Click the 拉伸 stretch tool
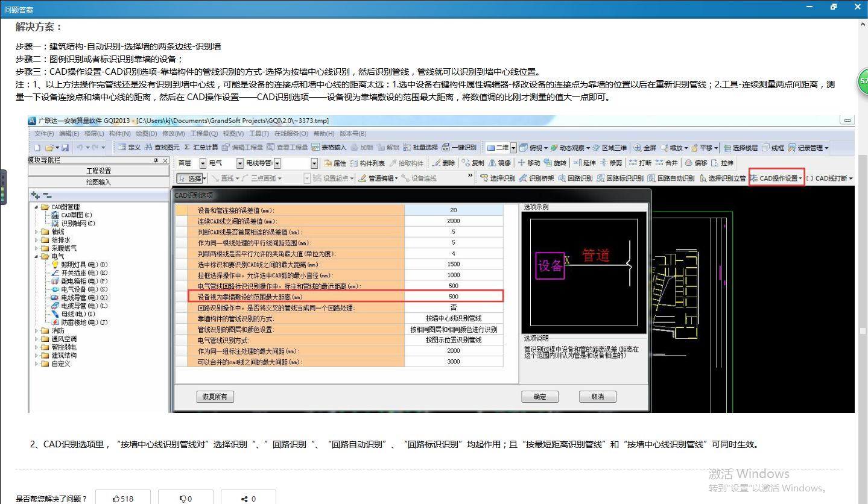Image resolution: width=868 pixels, height=504 pixels. point(723,163)
